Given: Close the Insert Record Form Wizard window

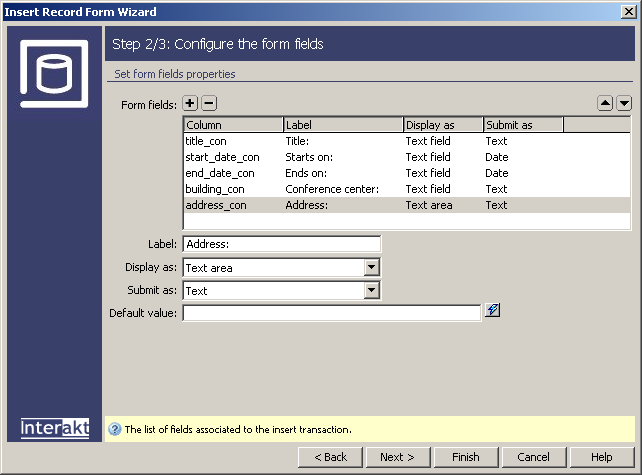Looking at the screenshot, I should pyautogui.click(x=628, y=11).
